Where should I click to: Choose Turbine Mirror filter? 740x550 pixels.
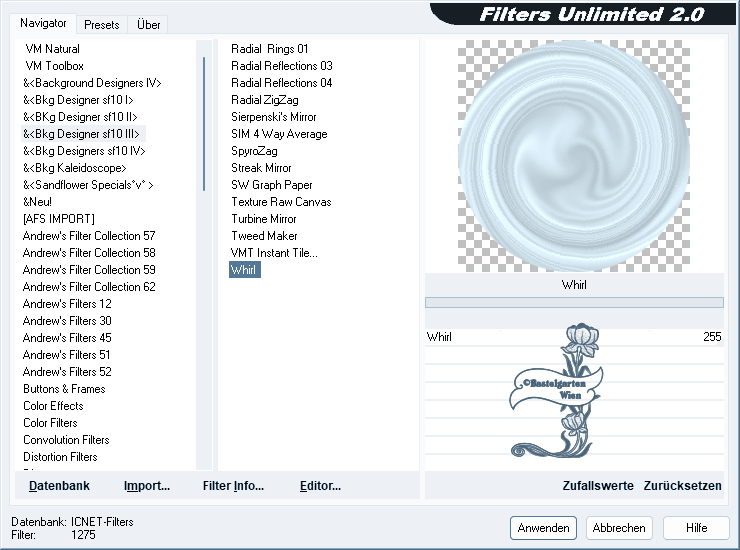[264, 219]
